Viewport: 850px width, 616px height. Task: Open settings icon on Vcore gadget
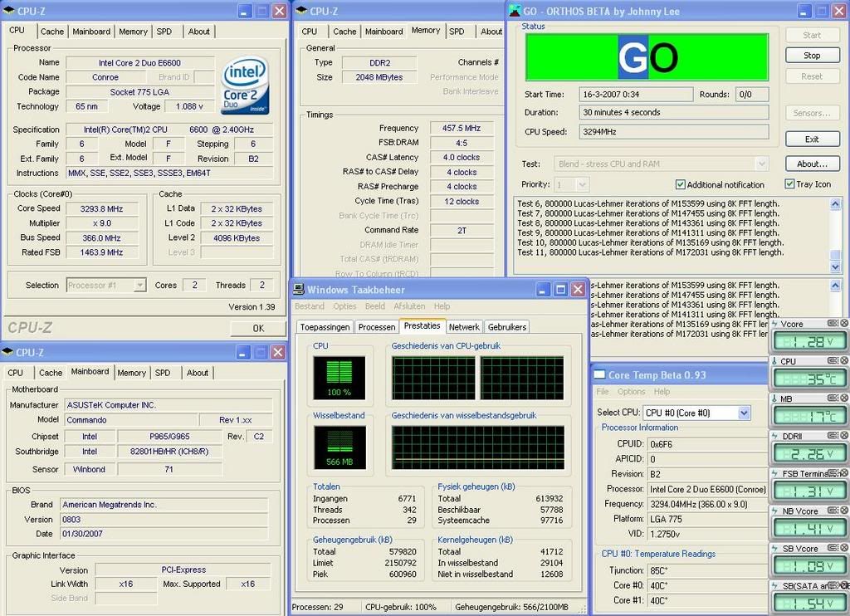click(833, 323)
